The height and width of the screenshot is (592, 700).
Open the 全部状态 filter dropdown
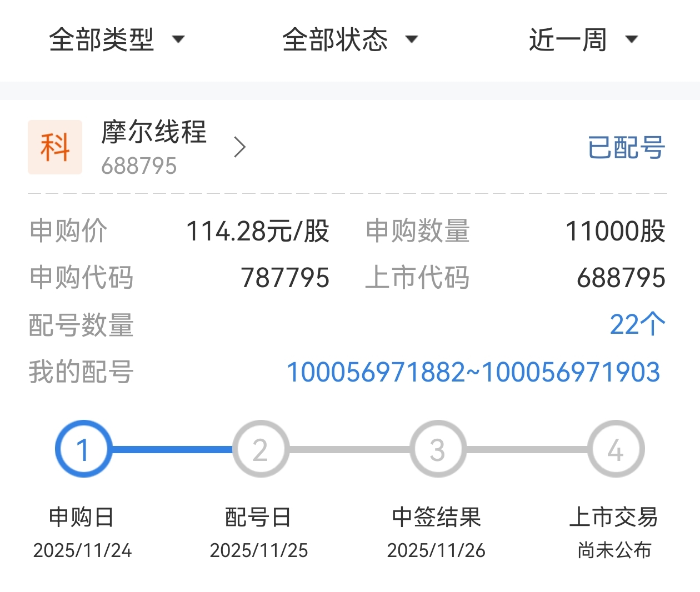click(350, 40)
